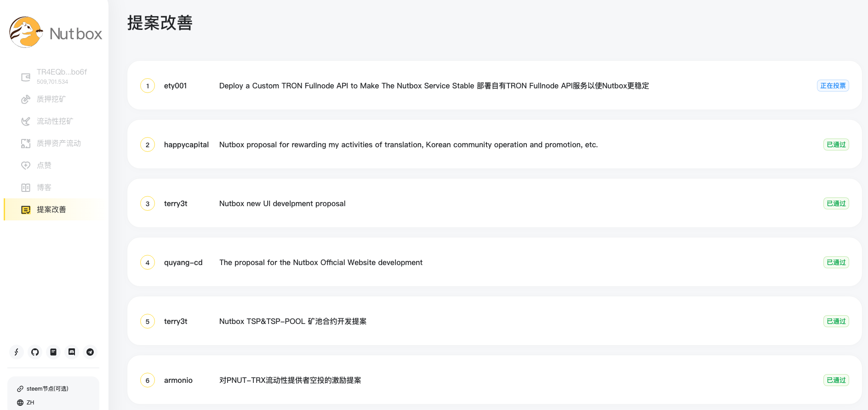The width and height of the screenshot is (868, 410).
Task: Click 已通过 badge on the new UI proposal
Action: click(x=836, y=203)
